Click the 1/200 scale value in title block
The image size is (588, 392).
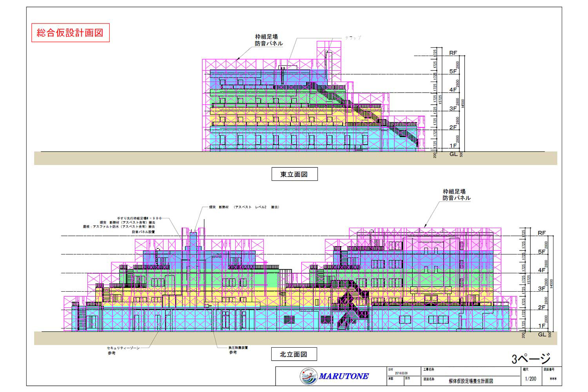[530, 379]
